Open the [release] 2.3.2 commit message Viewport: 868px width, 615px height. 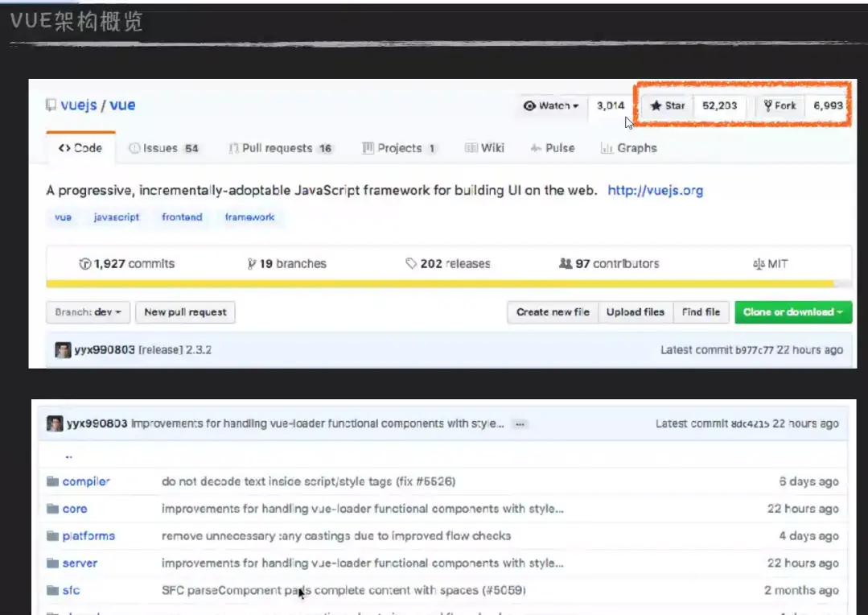(175, 350)
